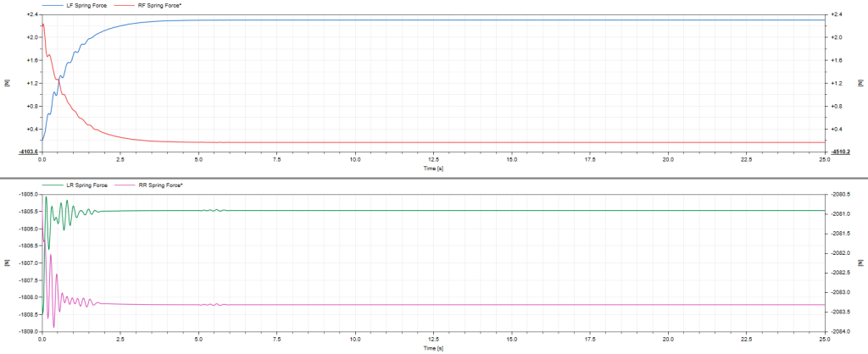868x354 pixels.
Task: Click the 25.0 time tick of upper plot
Action: click(825, 160)
